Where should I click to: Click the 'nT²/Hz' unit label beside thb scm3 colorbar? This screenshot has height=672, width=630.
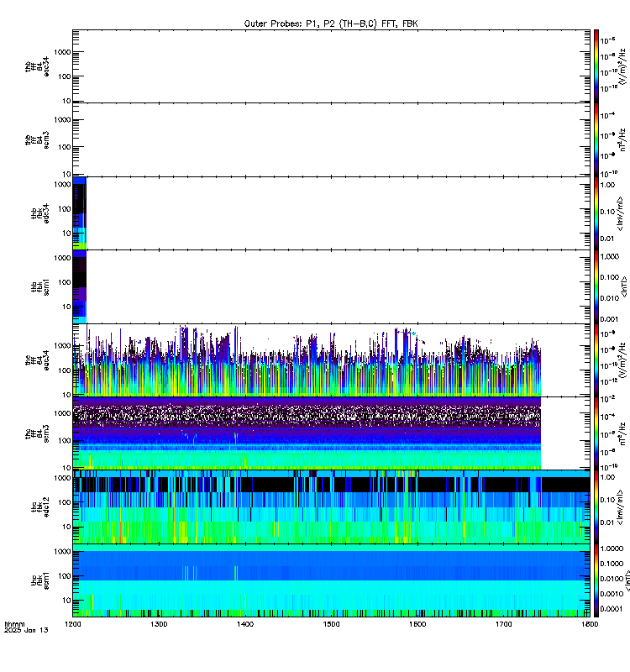622,139
